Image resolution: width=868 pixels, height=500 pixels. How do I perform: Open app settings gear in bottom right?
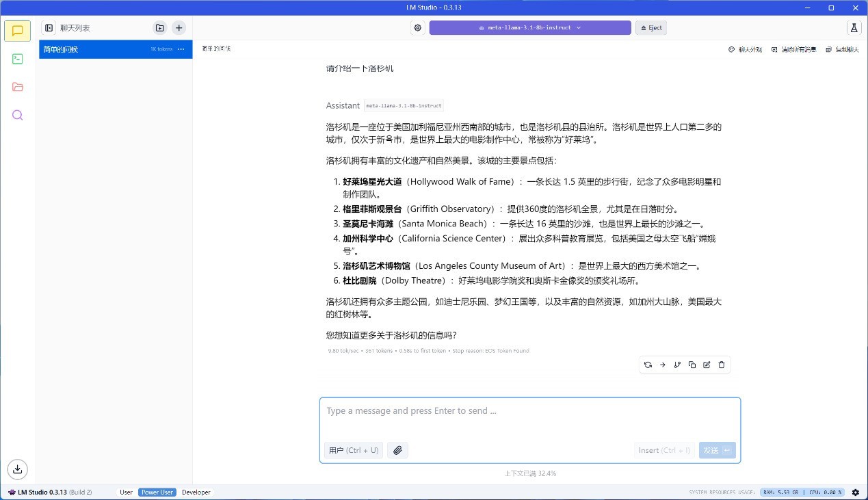(856, 492)
